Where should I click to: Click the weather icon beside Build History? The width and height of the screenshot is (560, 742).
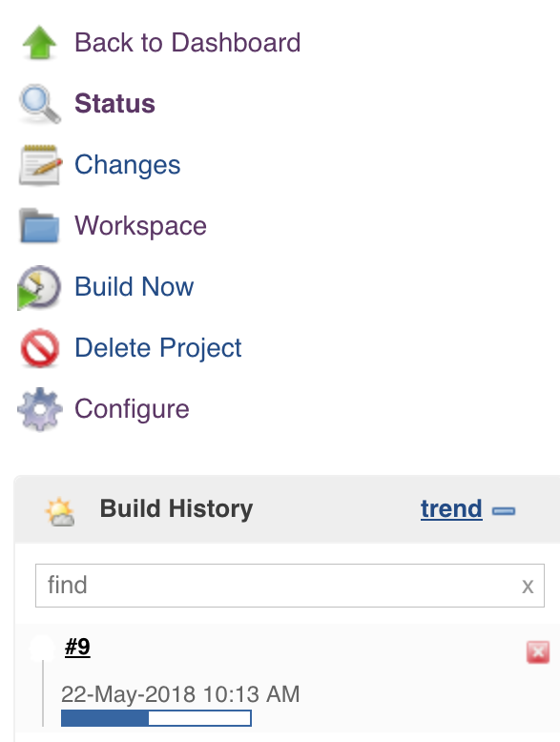(60, 511)
